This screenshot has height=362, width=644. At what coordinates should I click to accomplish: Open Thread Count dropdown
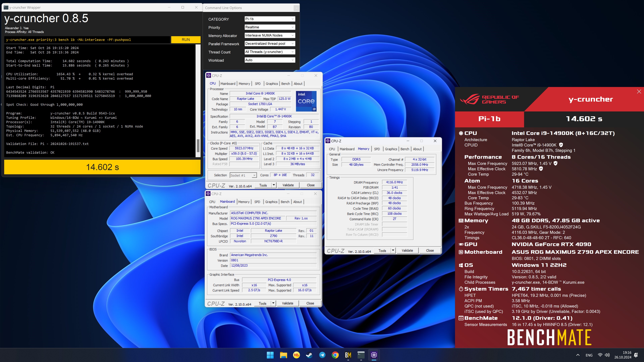[270, 52]
